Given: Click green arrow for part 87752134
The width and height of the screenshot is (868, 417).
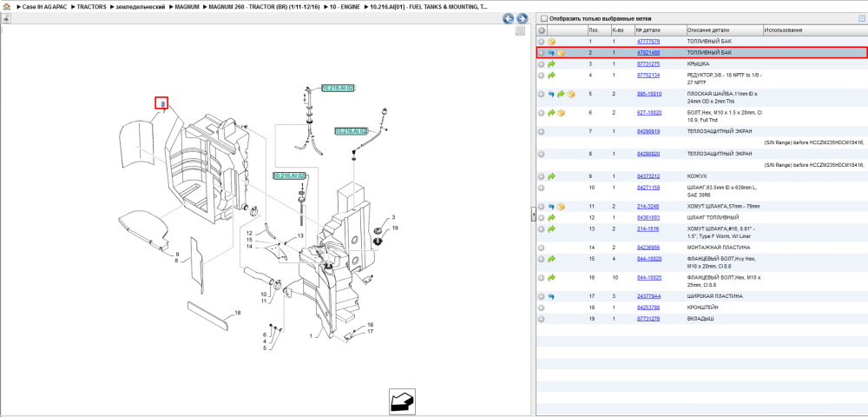Looking at the screenshot, I should pos(551,76).
